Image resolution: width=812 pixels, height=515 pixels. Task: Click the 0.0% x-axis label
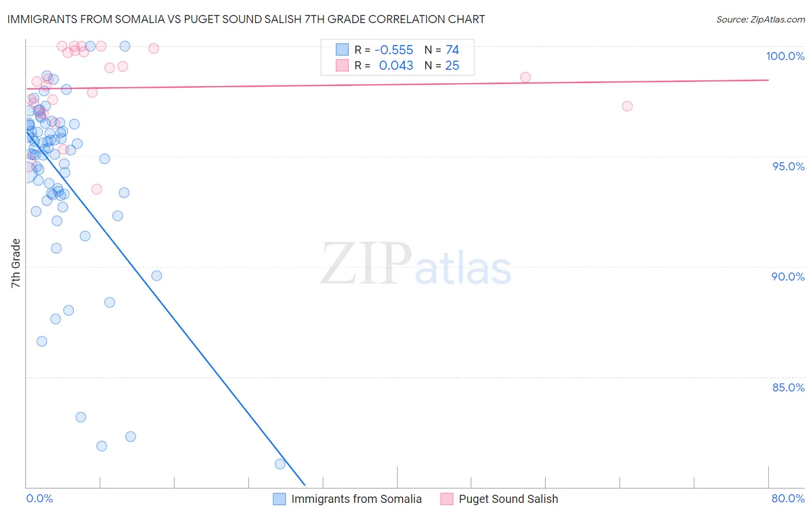coord(39,498)
